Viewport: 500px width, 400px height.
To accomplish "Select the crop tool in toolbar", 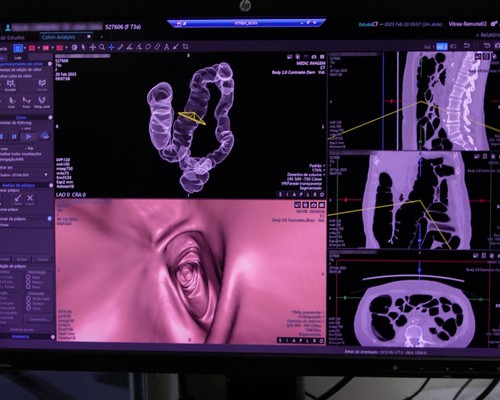I will click(x=185, y=47).
